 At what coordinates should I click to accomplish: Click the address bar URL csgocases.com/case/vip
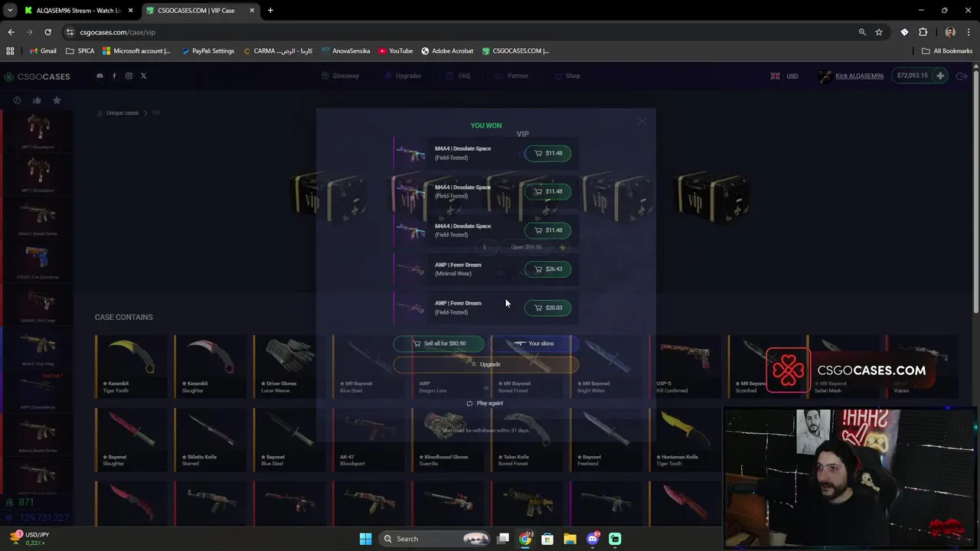(x=117, y=32)
